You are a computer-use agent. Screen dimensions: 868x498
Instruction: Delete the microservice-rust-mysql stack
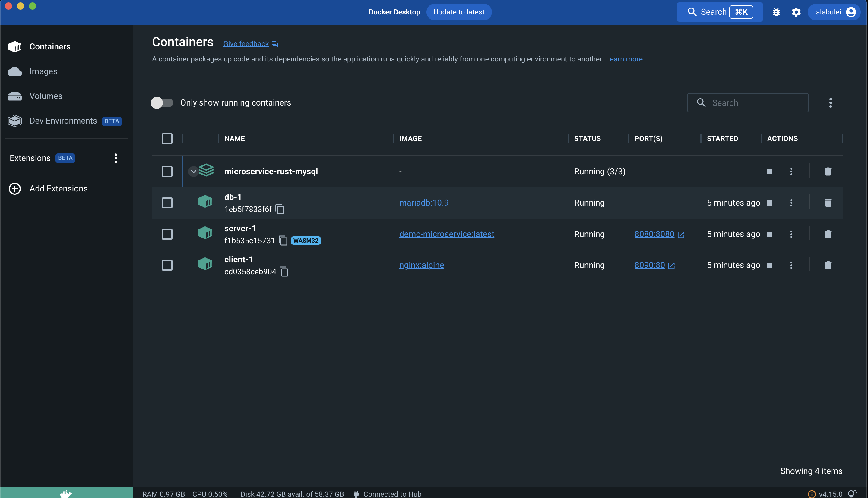point(828,171)
